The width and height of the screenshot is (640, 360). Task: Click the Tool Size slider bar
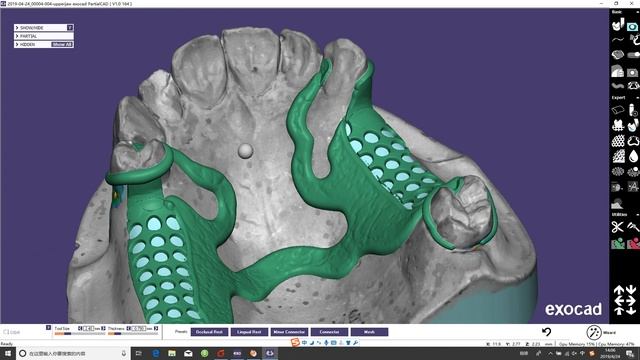(x=80, y=334)
